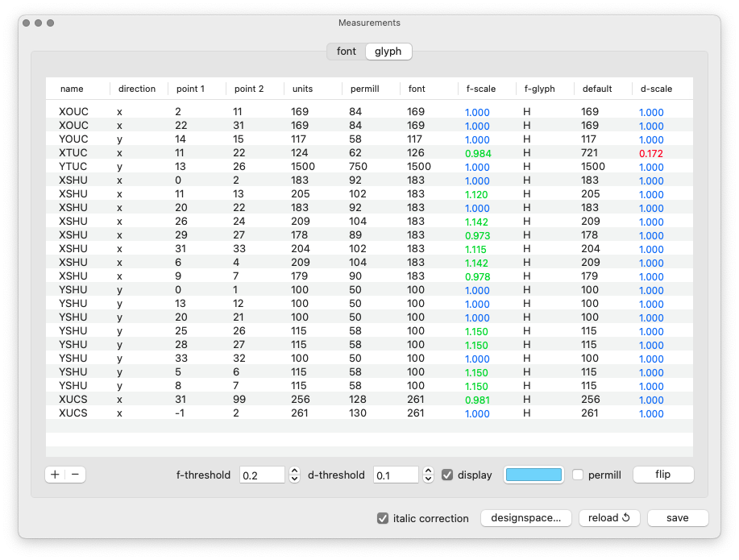This screenshot has width=739, height=560.
Task: Click the d-threshold stepper arrows
Action: pyautogui.click(x=428, y=475)
